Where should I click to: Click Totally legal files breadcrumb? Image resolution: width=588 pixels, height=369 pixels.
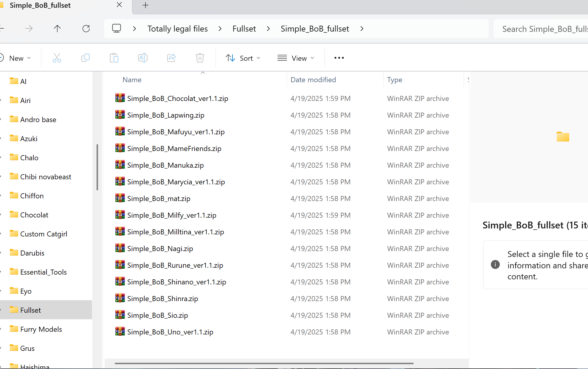tap(178, 29)
